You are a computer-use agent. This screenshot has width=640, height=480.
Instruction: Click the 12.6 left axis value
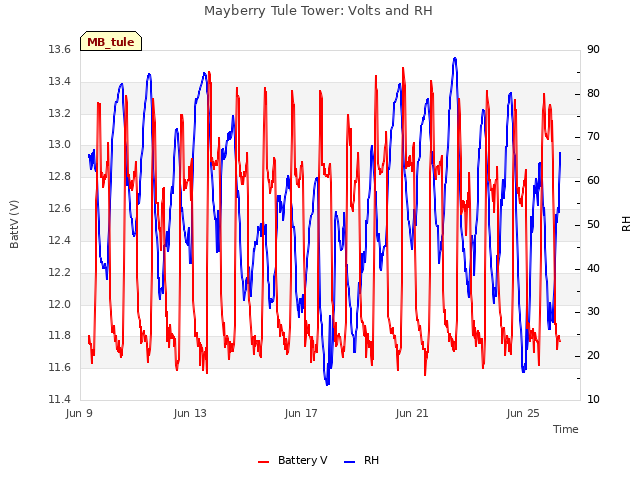pyautogui.click(x=60, y=208)
